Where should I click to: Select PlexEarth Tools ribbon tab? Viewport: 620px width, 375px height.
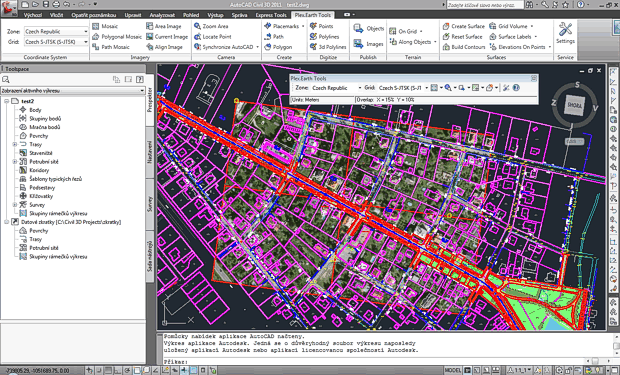point(313,15)
